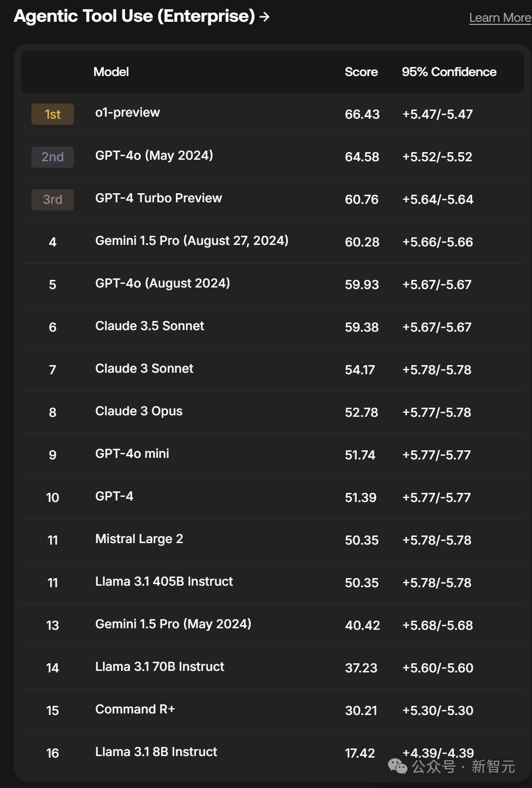The image size is (532, 788).
Task: Select the GPT-4o (May 2024) entry
Action: coord(154,155)
